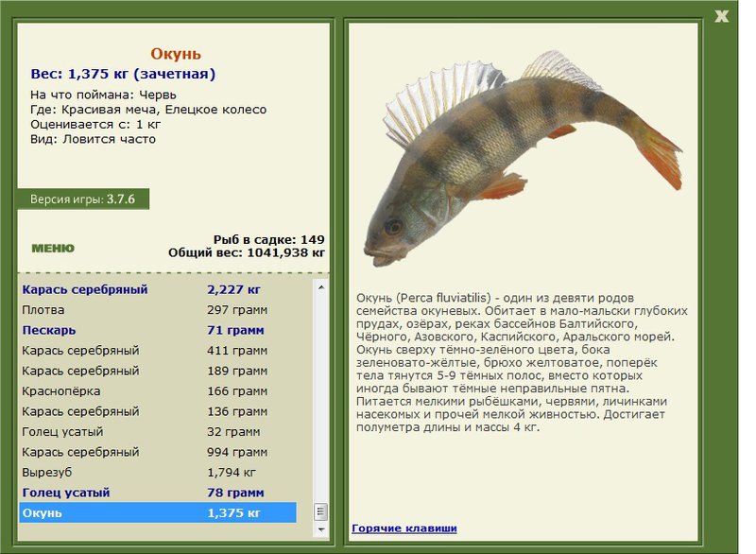The image size is (756, 554).
Task: Open the Горячие клавиши link
Action: (404, 528)
